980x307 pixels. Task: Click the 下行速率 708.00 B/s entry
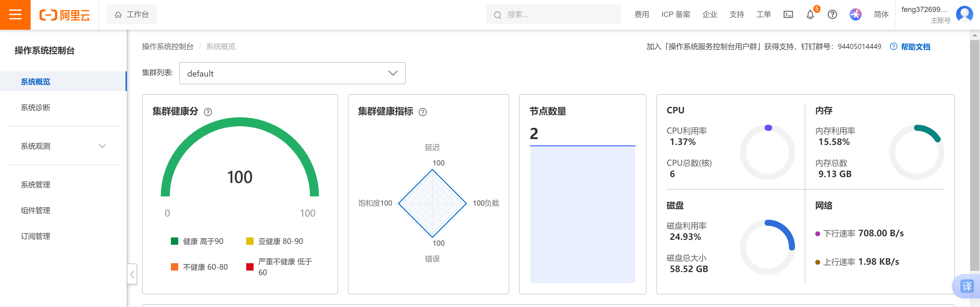point(859,233)
